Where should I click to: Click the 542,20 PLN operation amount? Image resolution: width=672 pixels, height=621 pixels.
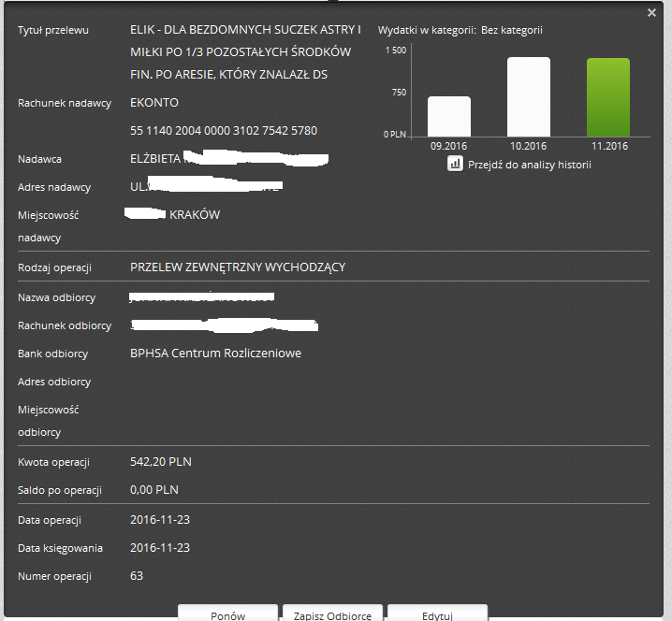pos(161,462)
